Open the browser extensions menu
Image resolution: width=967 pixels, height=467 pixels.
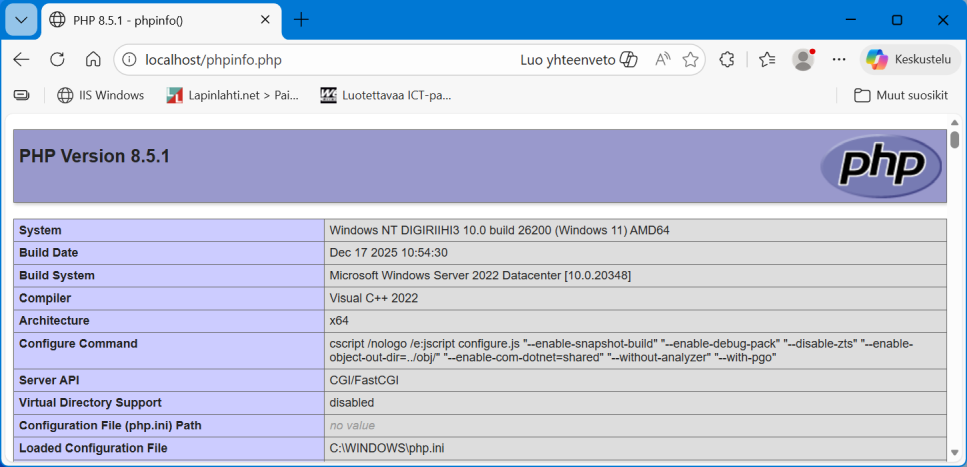pos(728,59)
